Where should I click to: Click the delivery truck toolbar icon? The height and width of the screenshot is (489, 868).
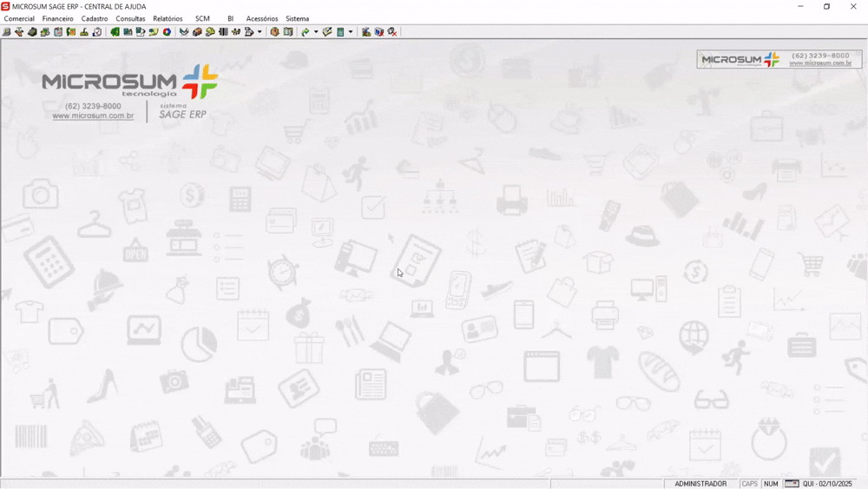197,32
